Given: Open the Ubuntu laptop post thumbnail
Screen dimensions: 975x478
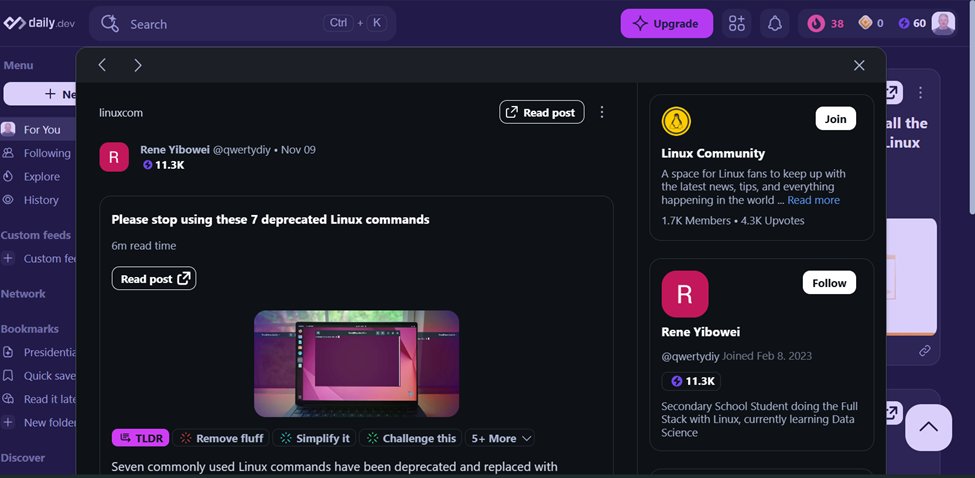Looking at the screenshot, I should coord(356,364).
